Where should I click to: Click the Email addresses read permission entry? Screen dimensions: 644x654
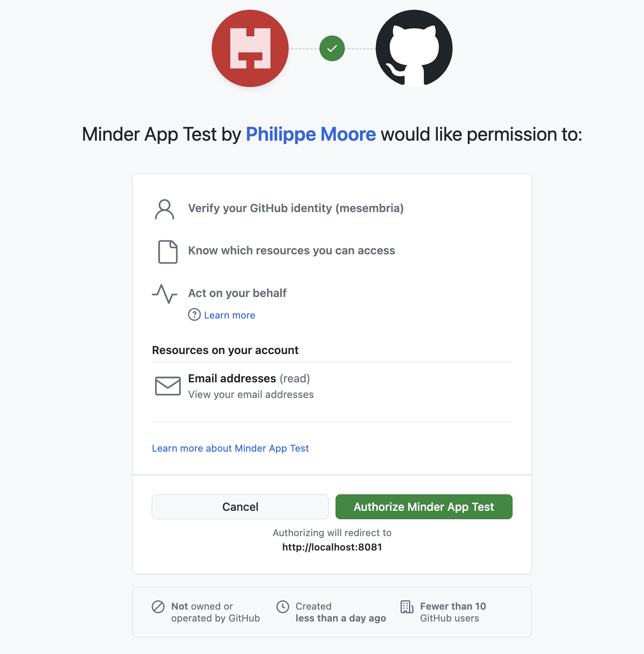click(248, 378)
